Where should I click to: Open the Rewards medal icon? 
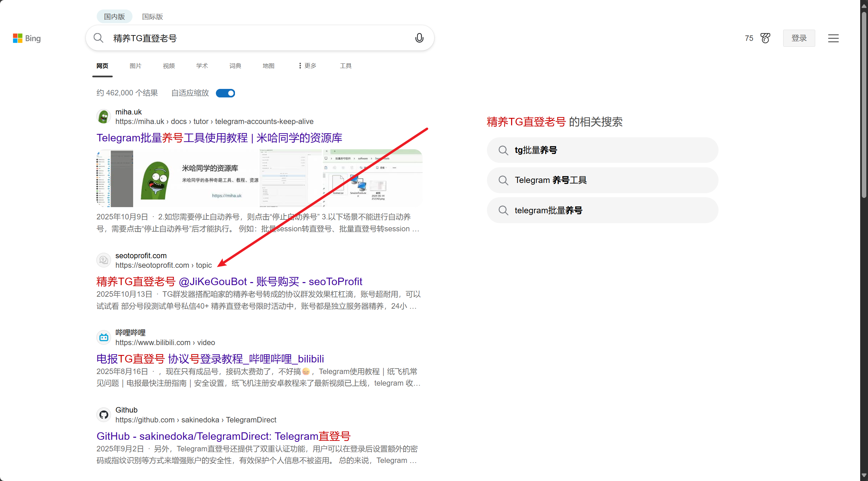(765, 38)
